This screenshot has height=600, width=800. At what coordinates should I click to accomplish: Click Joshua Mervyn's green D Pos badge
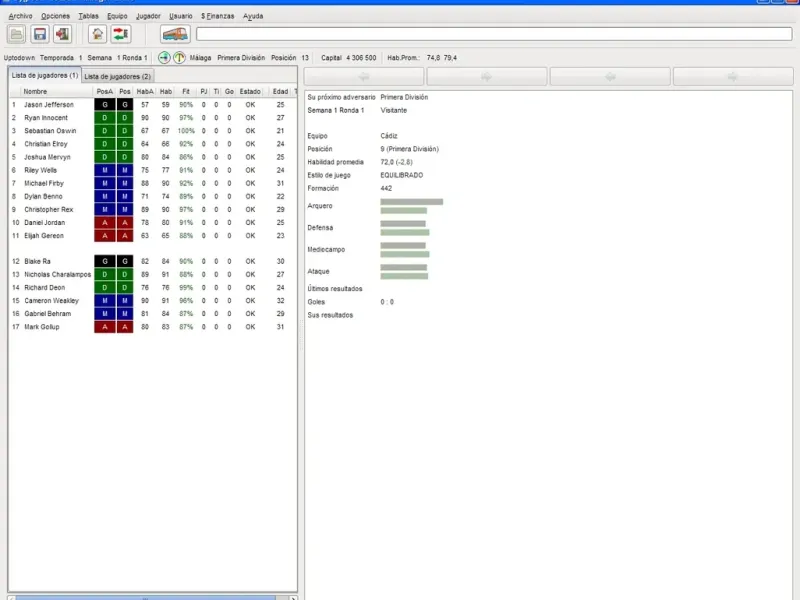tap(124, 157)
